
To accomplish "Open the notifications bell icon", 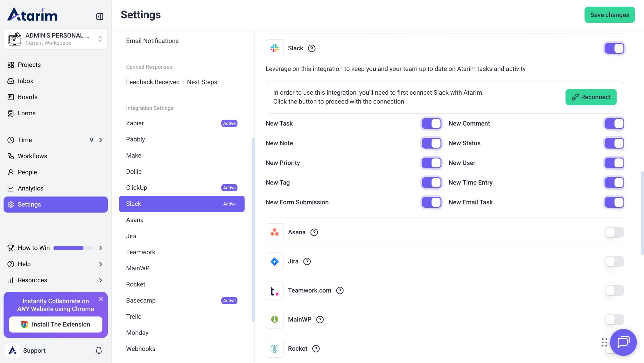I will pyautogui.click(x=99, y=350).
